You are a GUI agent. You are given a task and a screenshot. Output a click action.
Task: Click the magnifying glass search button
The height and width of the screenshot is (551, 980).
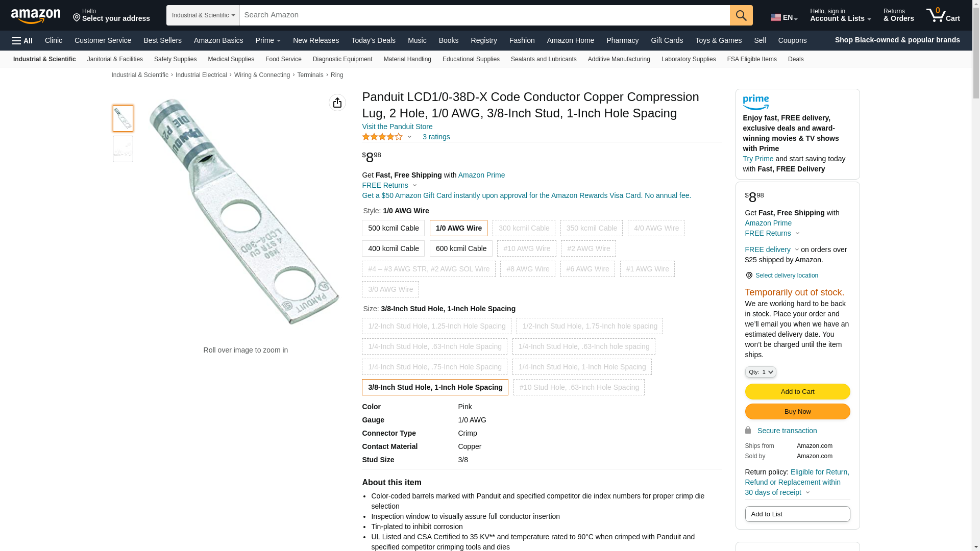741,15
